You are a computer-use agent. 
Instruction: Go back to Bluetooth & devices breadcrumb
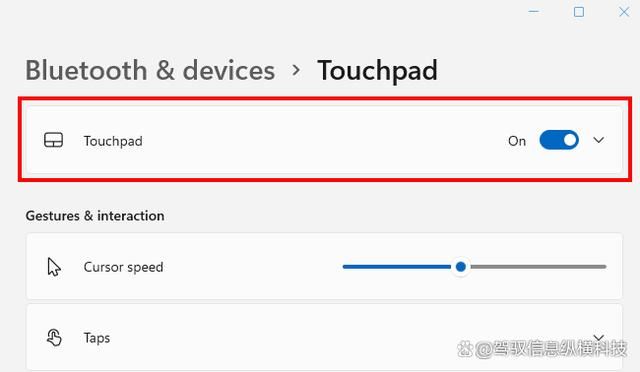point(150,70)
